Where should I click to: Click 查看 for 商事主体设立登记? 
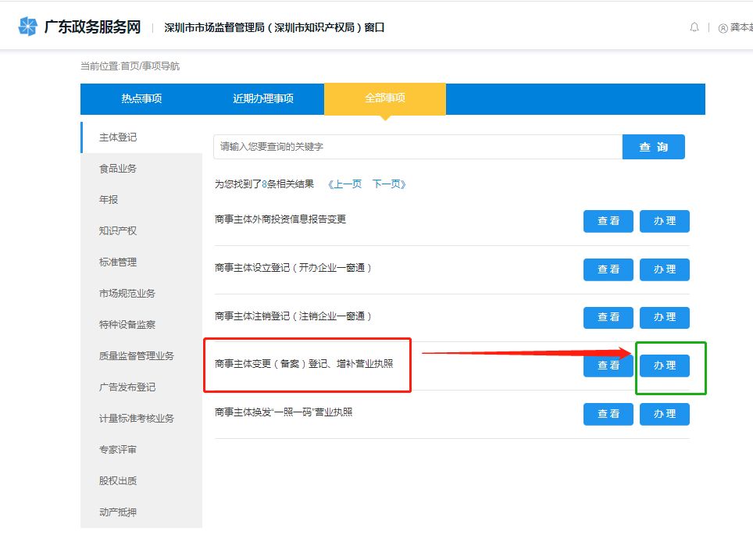[x=608, y=269]
